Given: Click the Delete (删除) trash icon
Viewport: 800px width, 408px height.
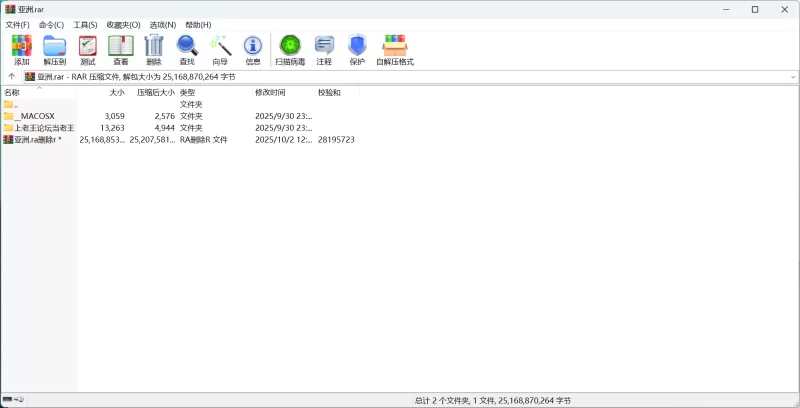Looking at the screenshot, I should pyautogui.click(x=153, y=48).
